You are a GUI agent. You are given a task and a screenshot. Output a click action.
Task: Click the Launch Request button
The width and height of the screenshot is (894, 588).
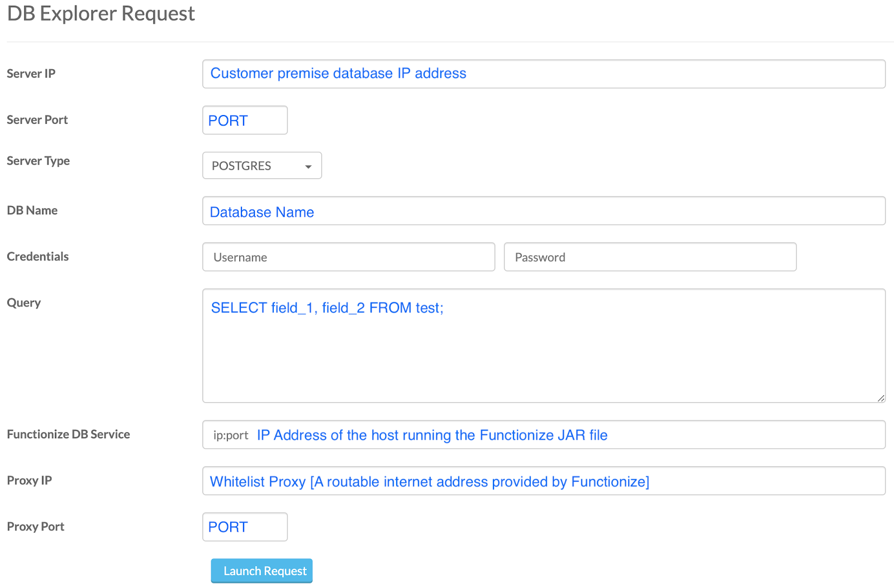261,571
